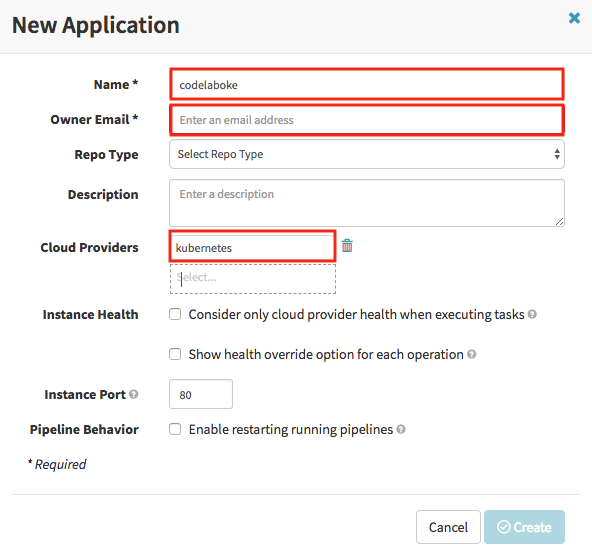Screen dimensions: 592x556
Task: Delete the kubernetes cloud provider via trash icon
Action: (347, 246)
